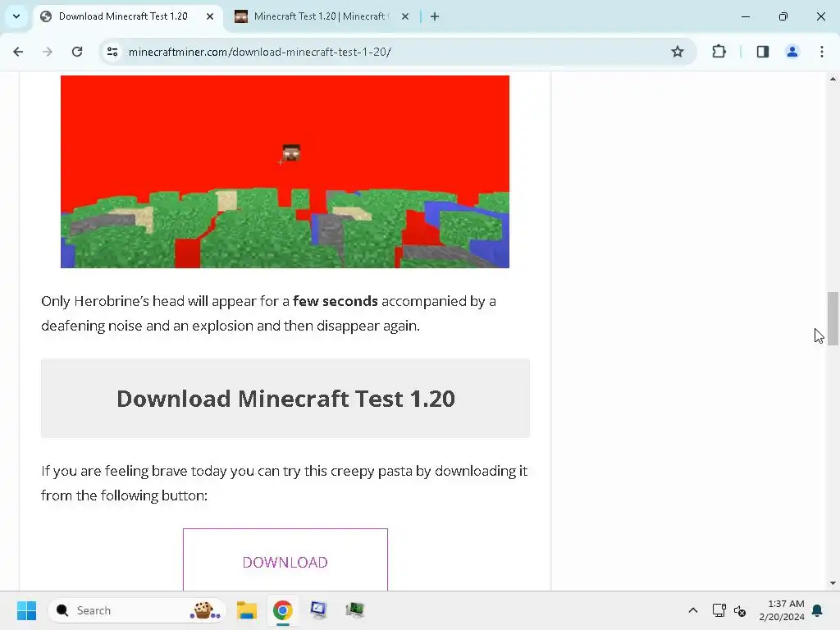This screenshot has width=840, height=630.
Task: Bookmark this page with the star icon
Action: (x=677, y=52)
